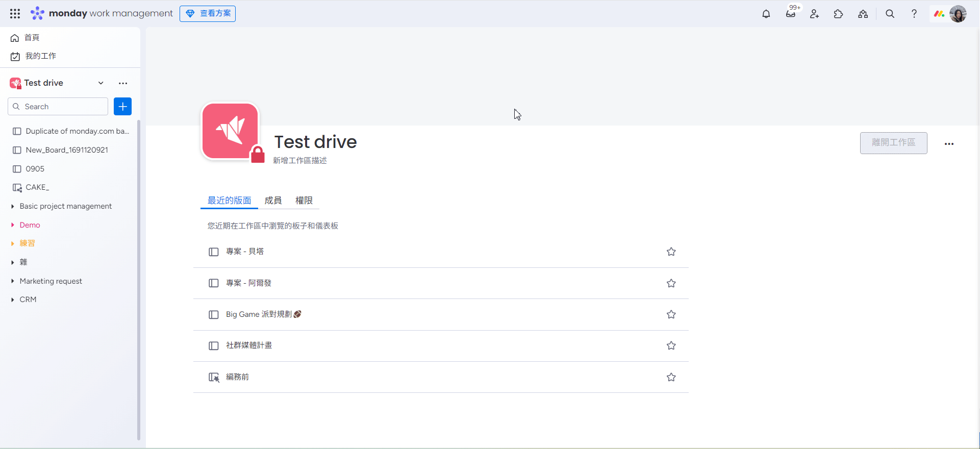Open the apps marketplace puzzle icon

point(838,14)
